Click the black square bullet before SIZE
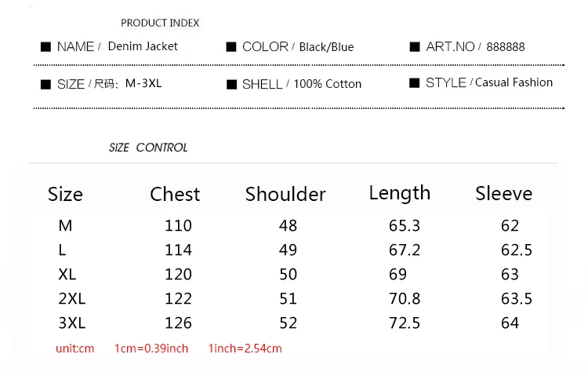Screen dimensions: 588x376 [45, 84]
